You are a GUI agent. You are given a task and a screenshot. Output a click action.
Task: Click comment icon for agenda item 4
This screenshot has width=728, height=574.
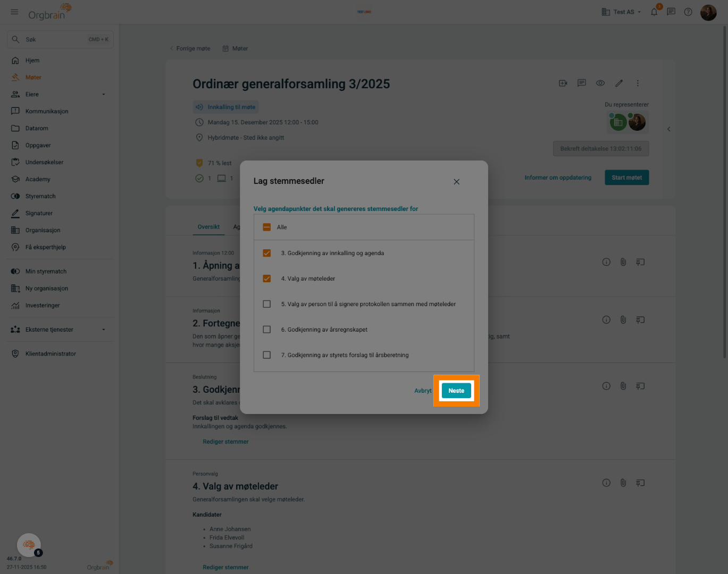coord(640,483)
